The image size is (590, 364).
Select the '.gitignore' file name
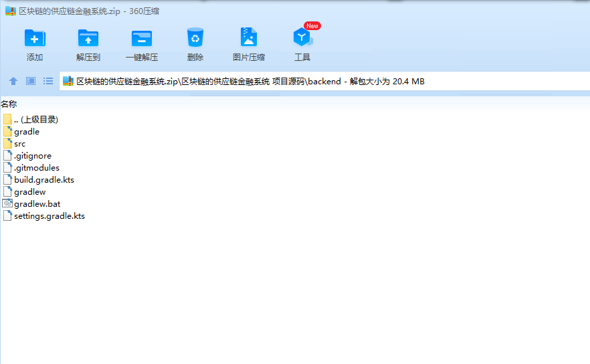[x=33, y=156]
